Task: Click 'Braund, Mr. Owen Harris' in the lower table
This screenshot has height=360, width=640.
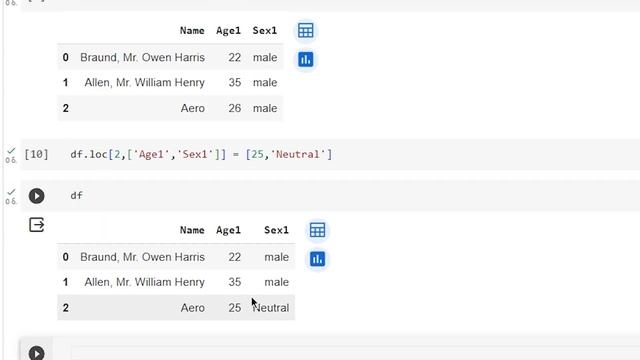Action: point(142,257)
